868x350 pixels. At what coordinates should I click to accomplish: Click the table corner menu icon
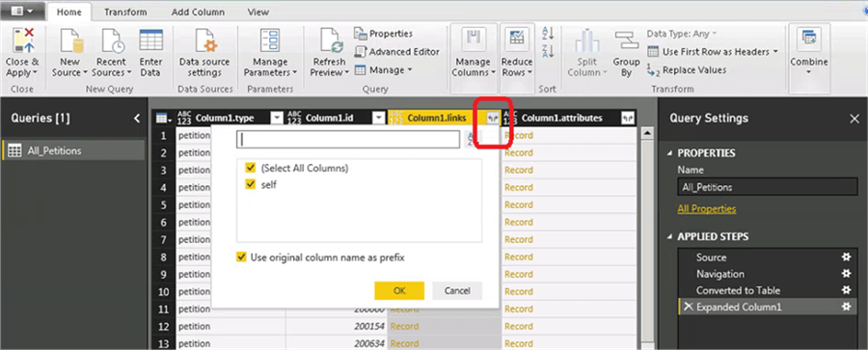pyautogui.click(x=163, y=118)
